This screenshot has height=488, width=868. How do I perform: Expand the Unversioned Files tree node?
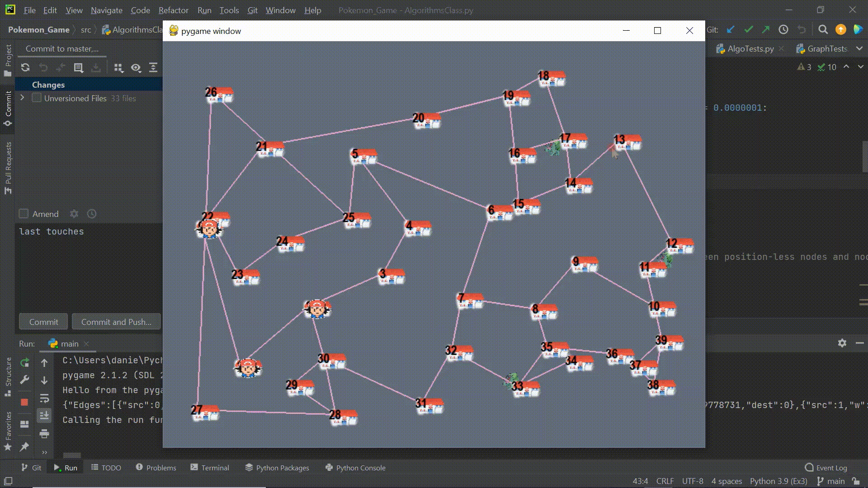click(22, 98)
